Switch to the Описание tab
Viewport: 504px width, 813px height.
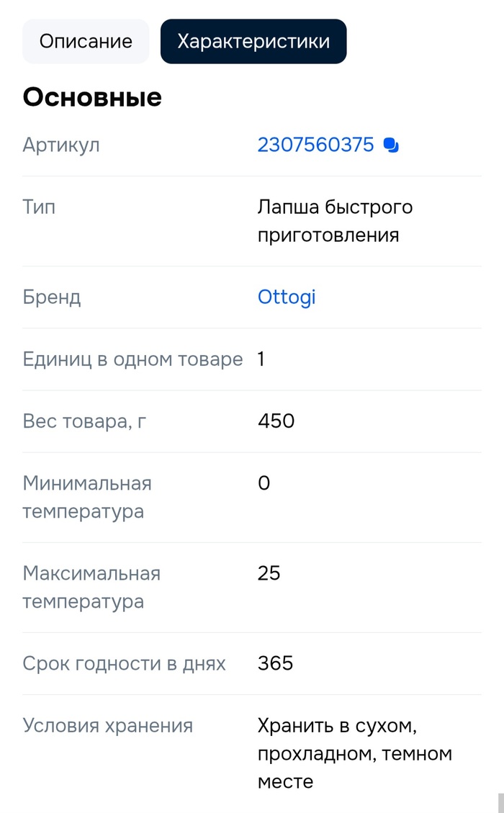(86, 41)
